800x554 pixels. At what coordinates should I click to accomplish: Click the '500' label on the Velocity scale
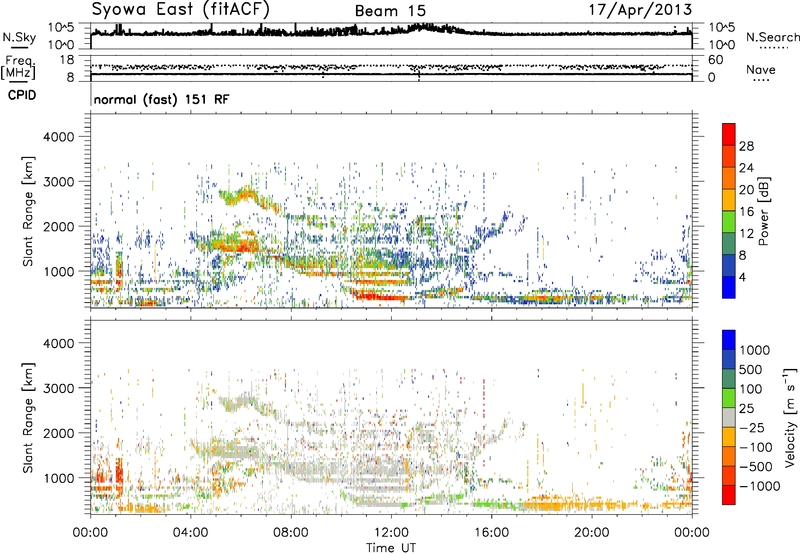751,369
